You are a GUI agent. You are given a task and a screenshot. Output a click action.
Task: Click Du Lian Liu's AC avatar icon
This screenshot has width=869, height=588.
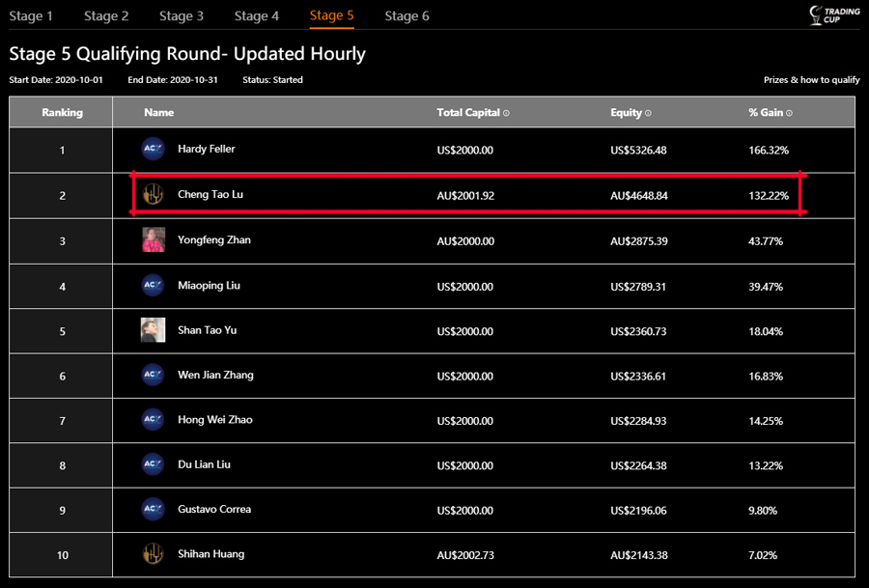(x=153, y=465)
